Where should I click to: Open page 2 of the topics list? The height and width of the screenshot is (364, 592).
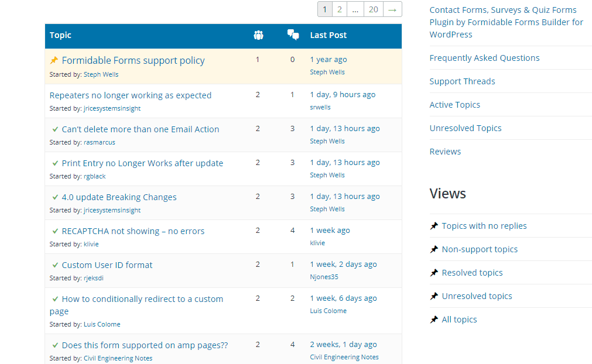click(340, 9)
